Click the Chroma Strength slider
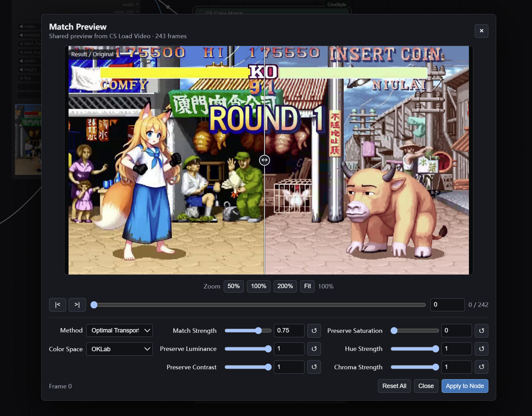Image resolution: width=532 pixels, height=416 pixels. (x=415, y=367)
